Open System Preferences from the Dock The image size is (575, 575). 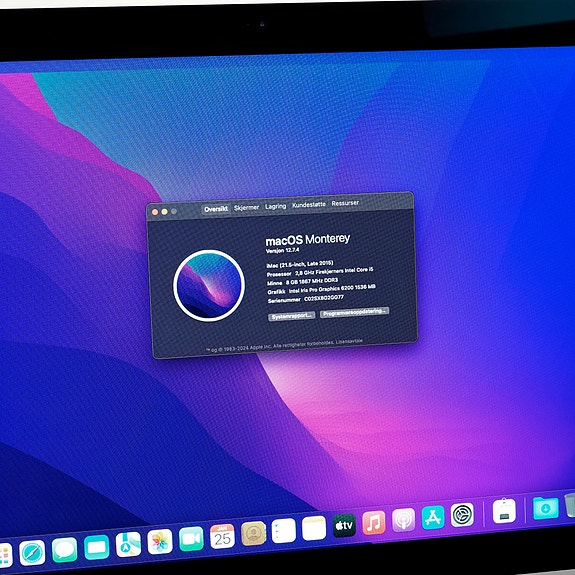point(462,515)
